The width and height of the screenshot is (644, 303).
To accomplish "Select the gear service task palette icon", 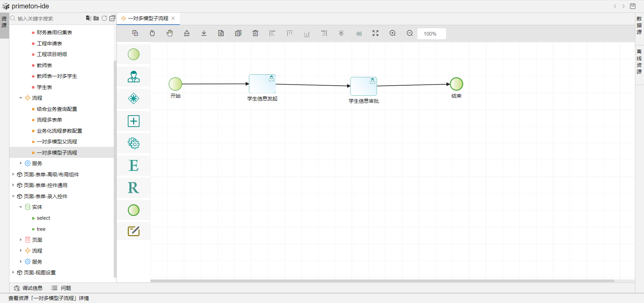I will pos(133,143).
